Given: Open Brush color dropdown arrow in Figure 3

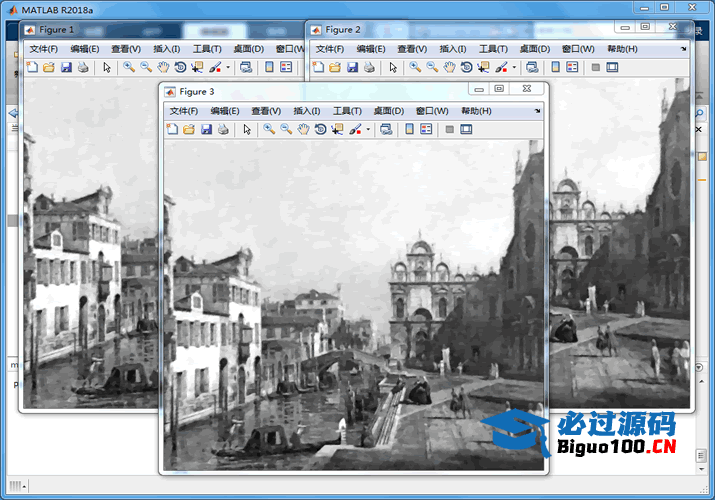Looking at the screenshot, I should pos(368,129).
